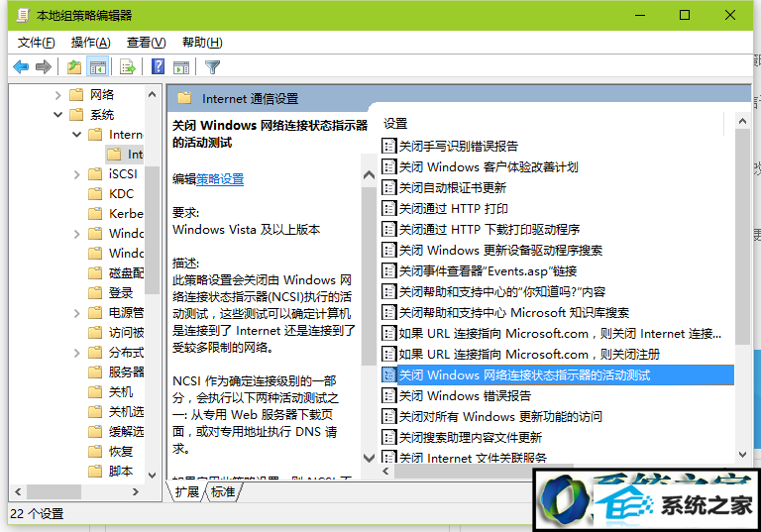Viewport: 761px width, 532px height.
Task: Open the 操作(A) menu
Action: 91,43
